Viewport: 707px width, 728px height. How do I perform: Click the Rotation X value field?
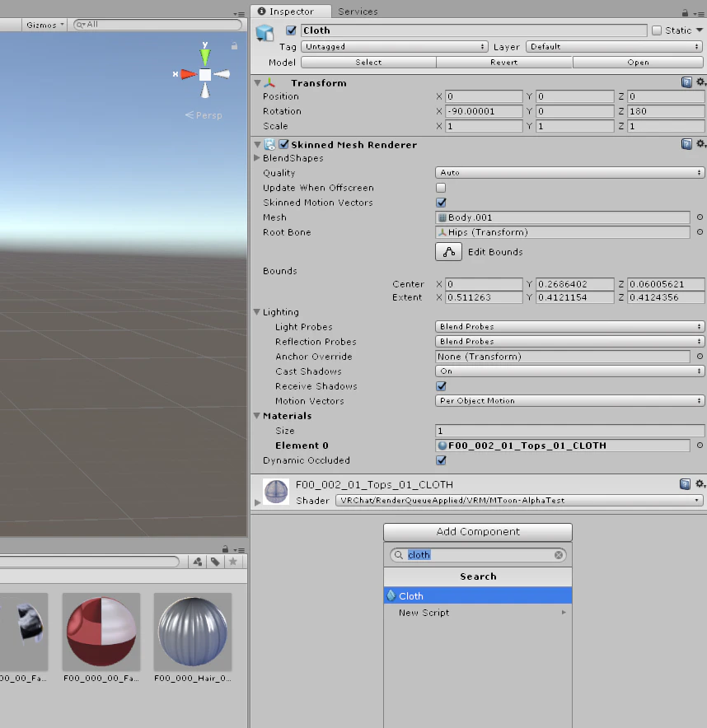click(x=484, y=111)
